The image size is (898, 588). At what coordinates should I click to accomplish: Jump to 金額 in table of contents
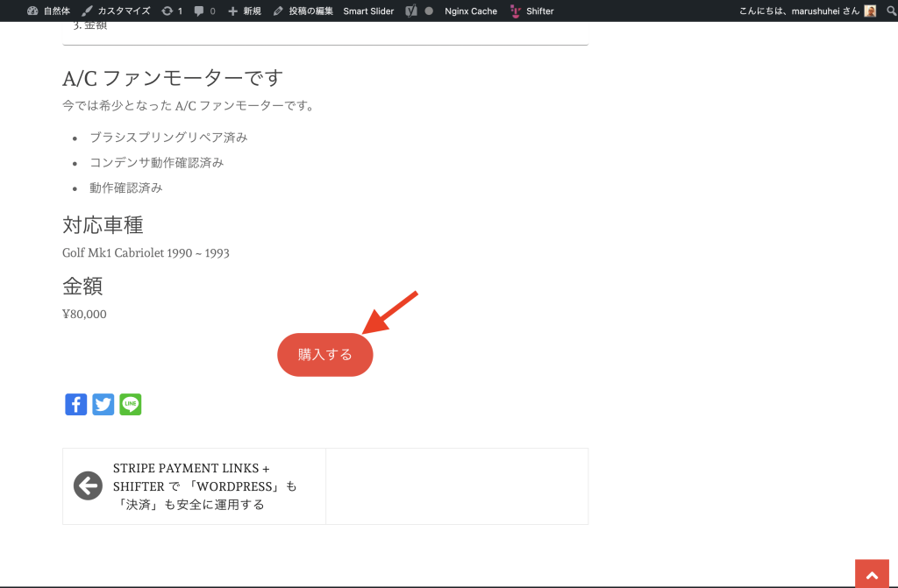[x=96, y=25]
